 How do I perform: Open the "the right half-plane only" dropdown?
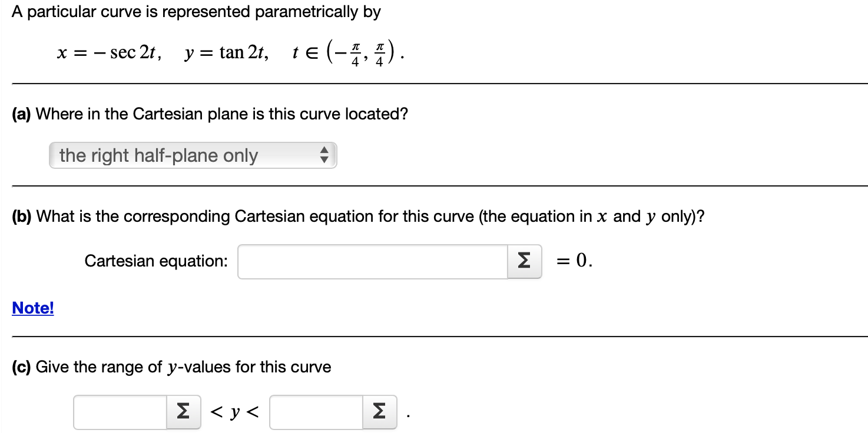(x=193, y=155)
